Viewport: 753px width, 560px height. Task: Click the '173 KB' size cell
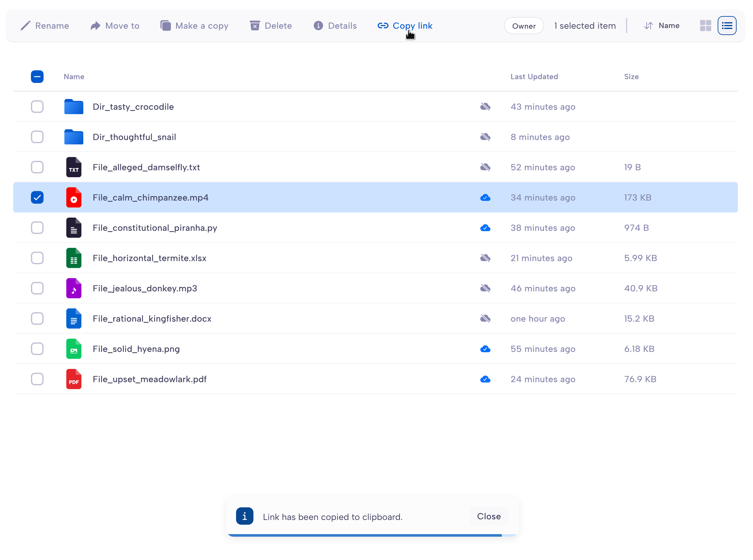(638, 197)
